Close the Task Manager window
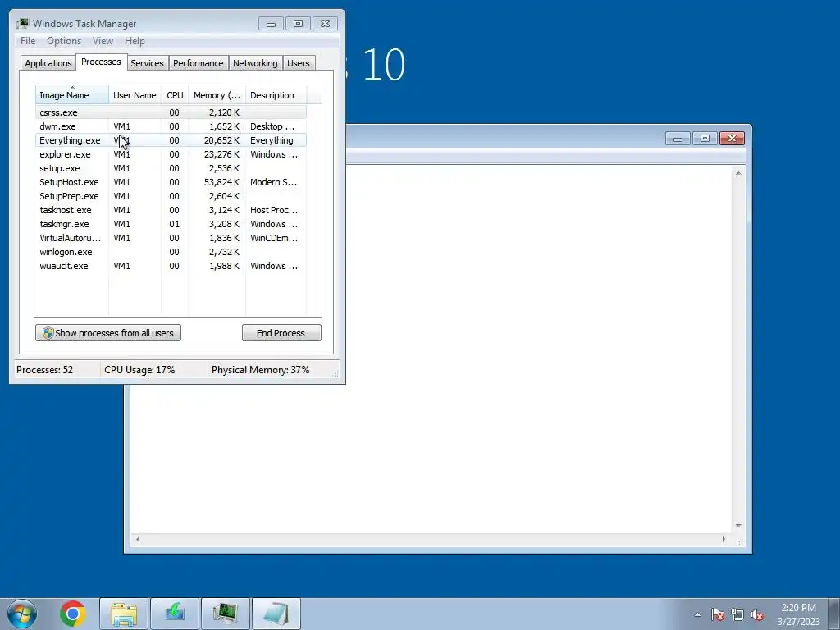This screenshot has width=840, height=630. [325, 24]
